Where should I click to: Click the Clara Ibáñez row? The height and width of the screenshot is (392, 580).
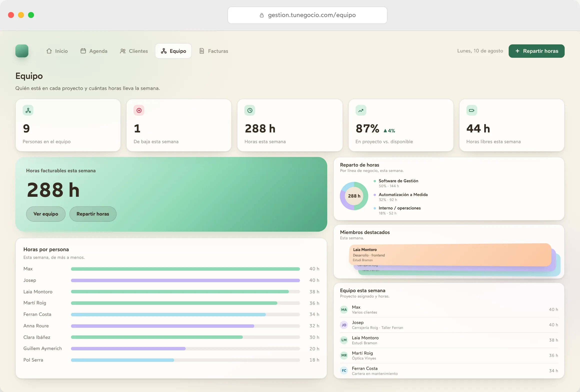point(171,337)
